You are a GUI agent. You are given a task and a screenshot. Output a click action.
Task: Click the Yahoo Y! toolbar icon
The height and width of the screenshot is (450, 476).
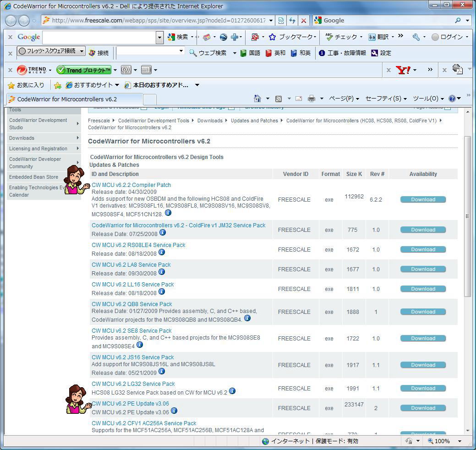point(403,70)
